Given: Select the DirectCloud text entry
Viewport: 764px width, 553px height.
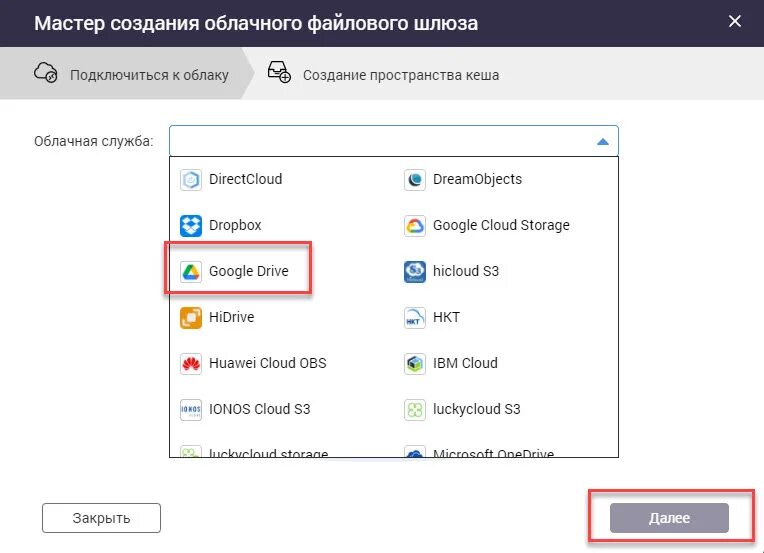Looking at the screenshot, I should [246, 179].
